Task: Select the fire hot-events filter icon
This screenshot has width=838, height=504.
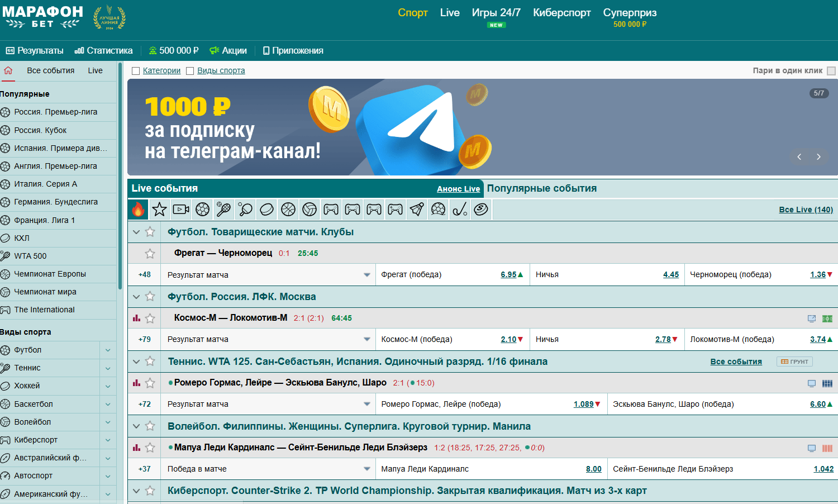Action: tap(138, 209)
